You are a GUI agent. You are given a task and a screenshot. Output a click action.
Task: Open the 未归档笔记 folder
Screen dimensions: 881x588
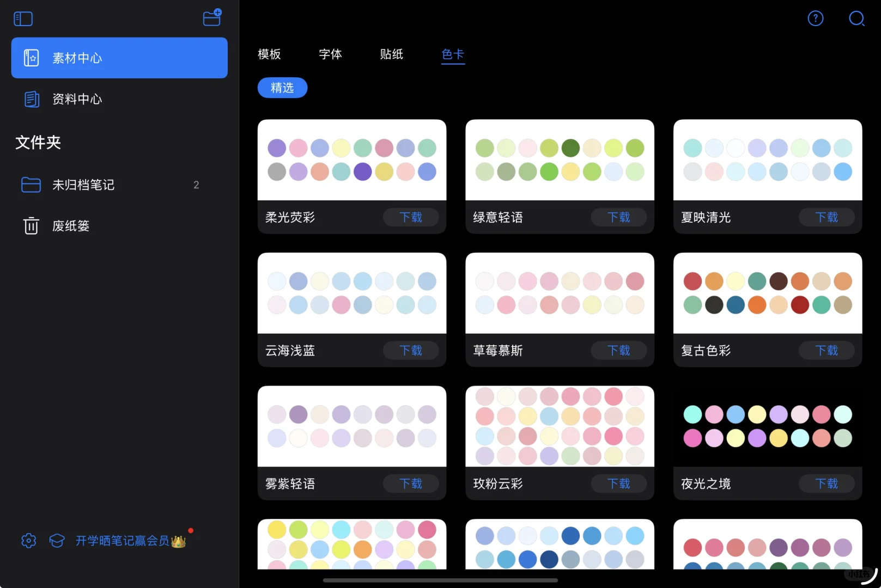119,185
